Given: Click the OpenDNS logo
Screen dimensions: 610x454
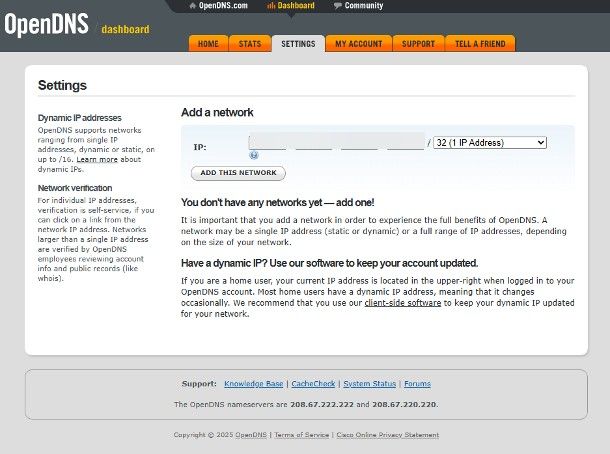Looking at the screenshot, I should click(x=46, y=24).
